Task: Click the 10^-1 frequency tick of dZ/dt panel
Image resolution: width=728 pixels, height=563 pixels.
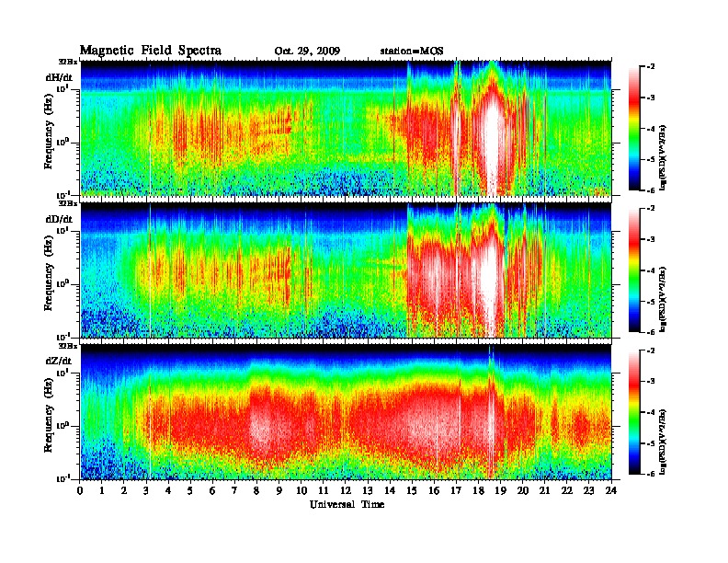Action: pos(63,478)
